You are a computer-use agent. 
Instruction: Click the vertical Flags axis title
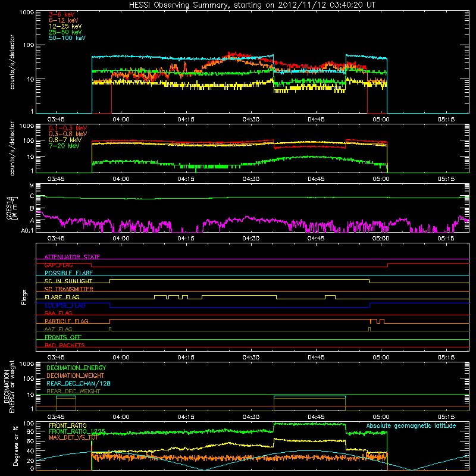[x=24, y=297]
